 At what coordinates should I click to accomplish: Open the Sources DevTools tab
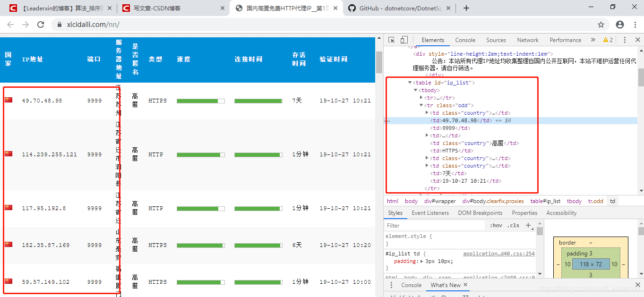click(x=496, y=40)
